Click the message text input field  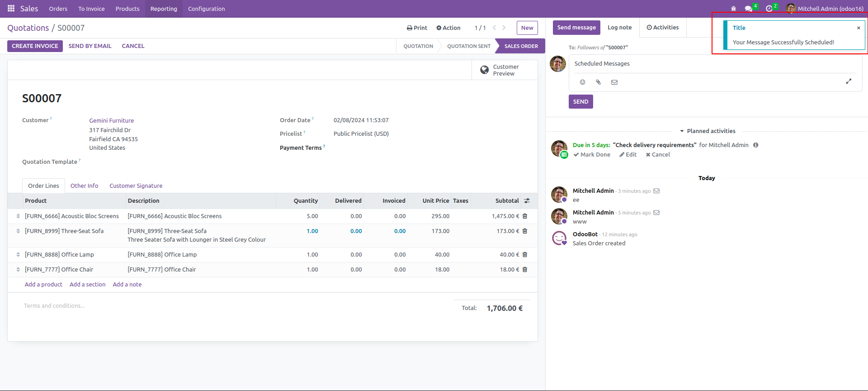714,64
